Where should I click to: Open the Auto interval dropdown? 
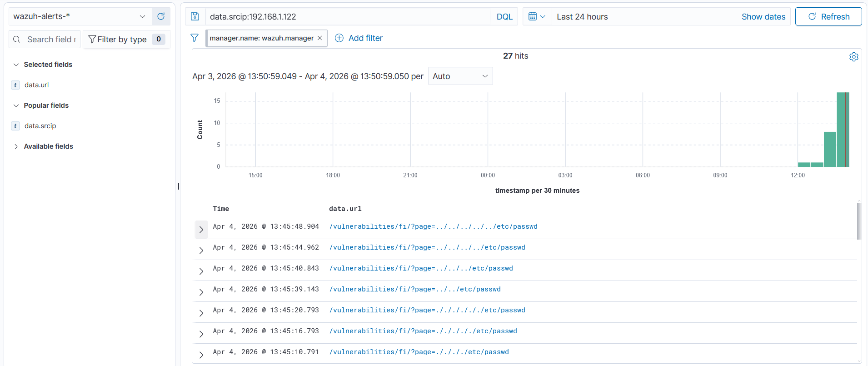[x=460, y=76]
